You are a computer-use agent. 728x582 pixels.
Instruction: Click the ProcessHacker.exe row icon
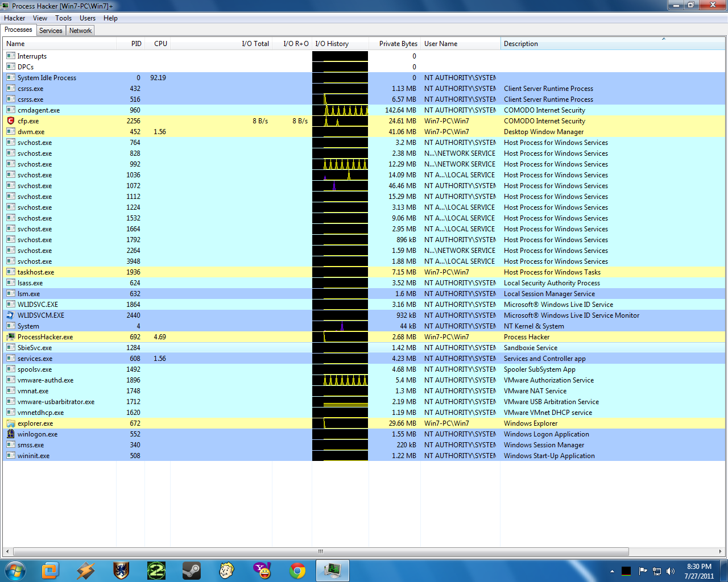[x=10, y=337]
